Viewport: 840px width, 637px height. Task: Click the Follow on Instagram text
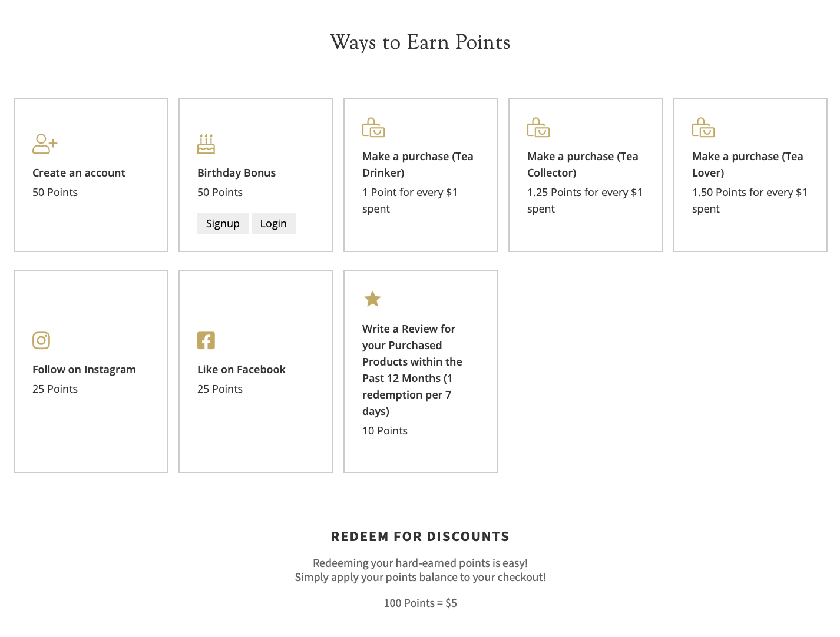click(84, 370)
